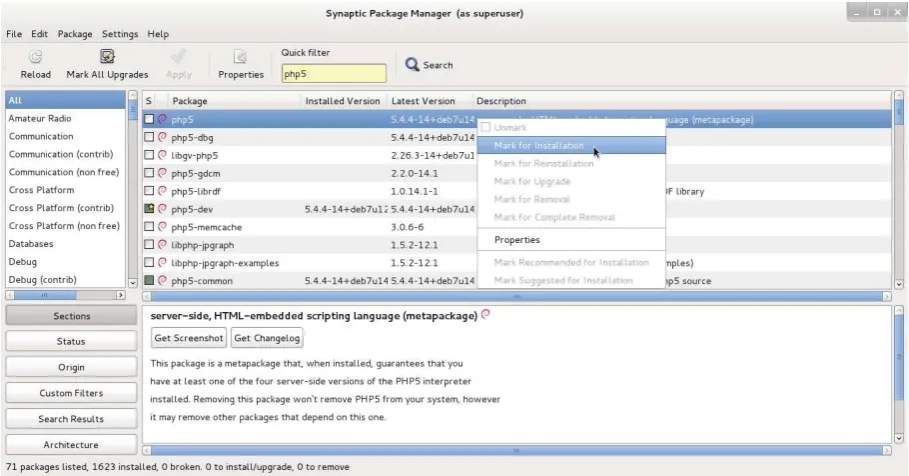Click the Sections filter button

[71, 316]
